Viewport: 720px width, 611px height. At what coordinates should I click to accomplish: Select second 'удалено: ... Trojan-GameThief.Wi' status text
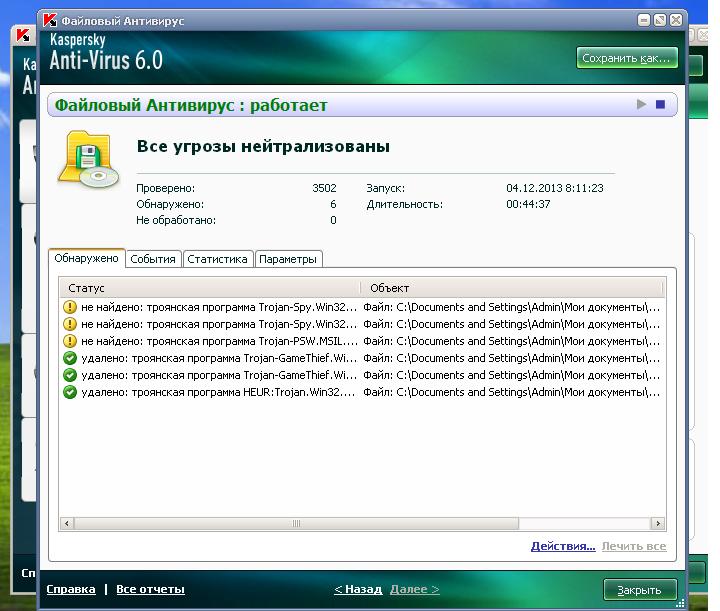click(219, 375)
